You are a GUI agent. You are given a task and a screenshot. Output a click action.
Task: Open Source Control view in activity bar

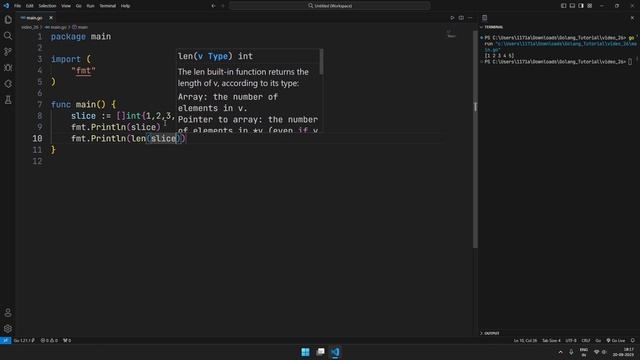click(x=8, y=52)
